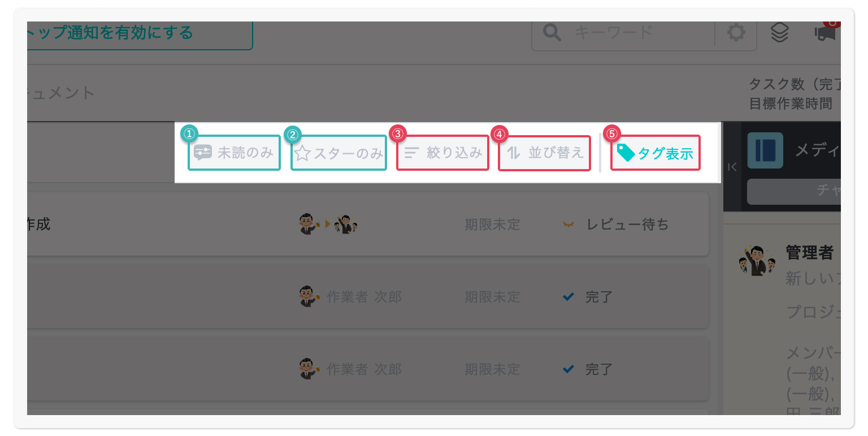Click the blue panel layout icon
Viewport: 868px width, 436px height.
765,150
